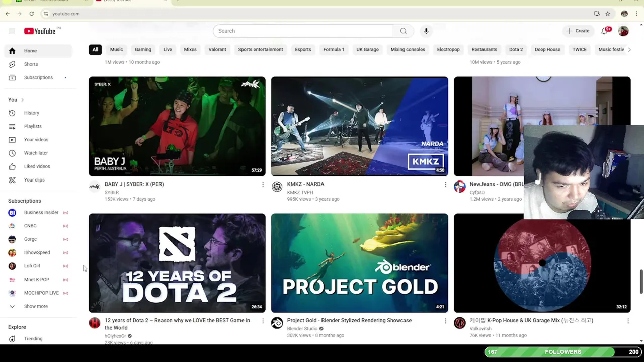Click the Create button
The width and height of the screenshot is (644, 362).
pyautogui.click(x=578, y=31)
